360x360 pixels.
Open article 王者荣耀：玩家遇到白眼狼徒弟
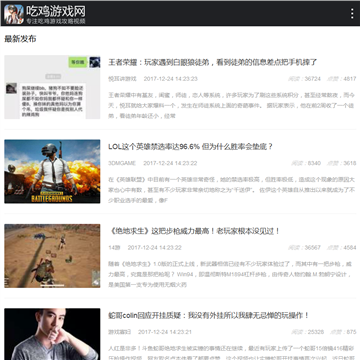point(212,62)
